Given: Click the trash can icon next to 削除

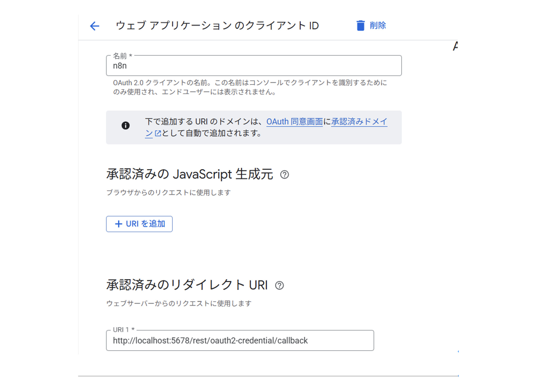Looking at the screenshot, I should coord(360,25).
